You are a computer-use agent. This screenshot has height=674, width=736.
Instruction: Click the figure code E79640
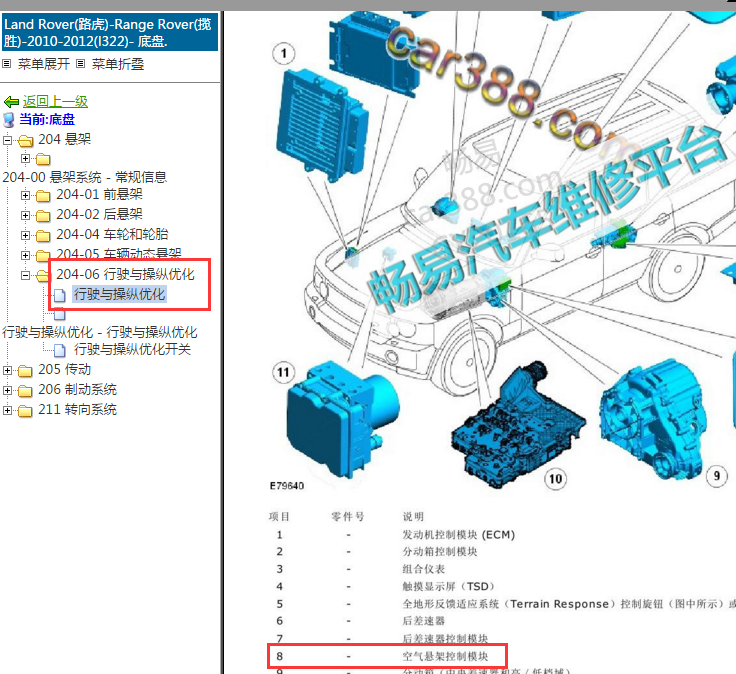tap(287, 486)
